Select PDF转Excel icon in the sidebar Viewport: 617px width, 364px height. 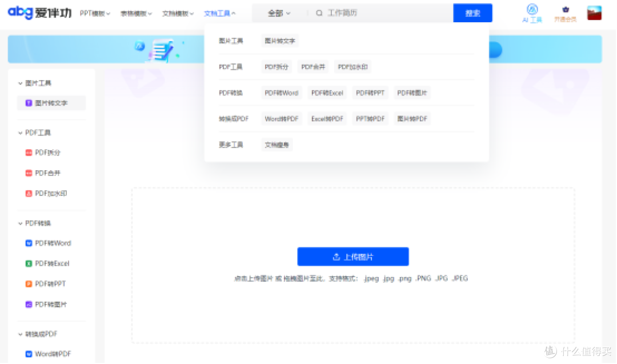coord(29,263)
